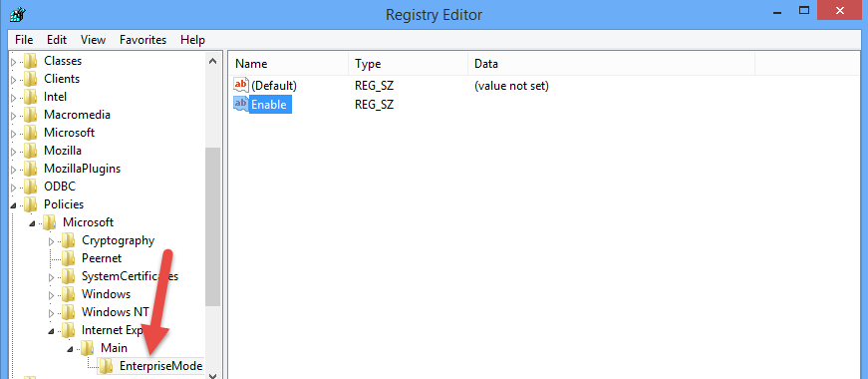868x379 pixels.
Task: Collapse the Policies key
Action: [x=14, y=205]
